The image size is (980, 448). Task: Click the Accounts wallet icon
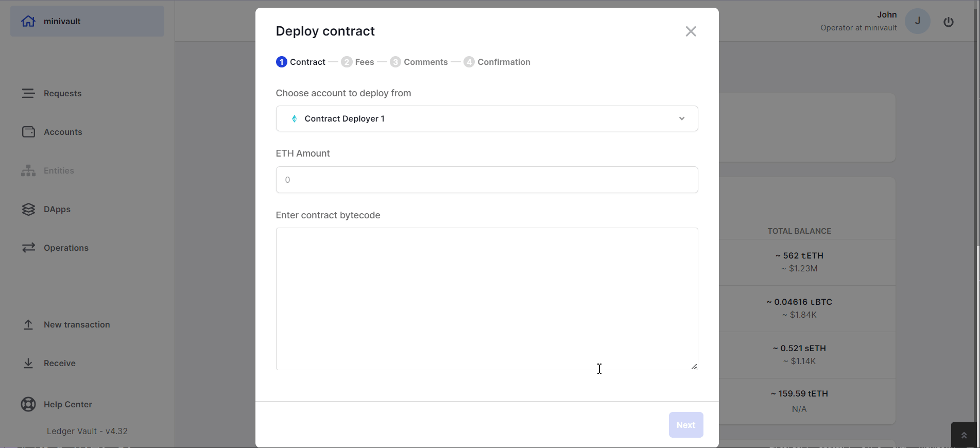pyautogui.click(x=28, y=132)
